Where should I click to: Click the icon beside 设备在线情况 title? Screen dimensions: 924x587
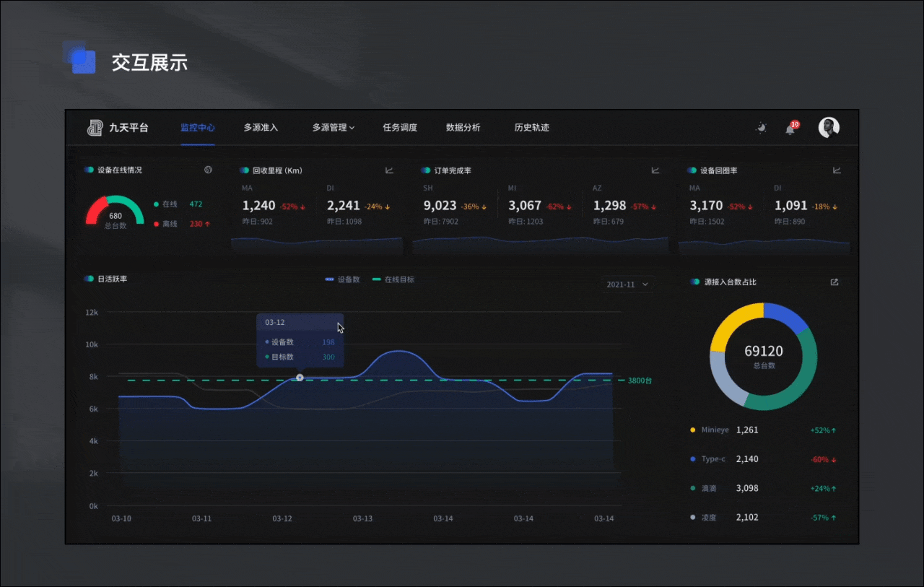[208, 170]
